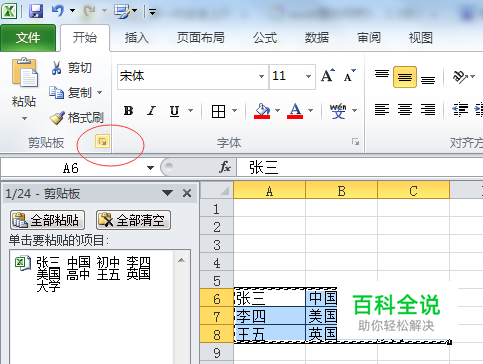The width and height of the screenshot is (483, 364).
Task: Click the large 粘贴 (Paste) clipboard icon
Action: [25, 73]
